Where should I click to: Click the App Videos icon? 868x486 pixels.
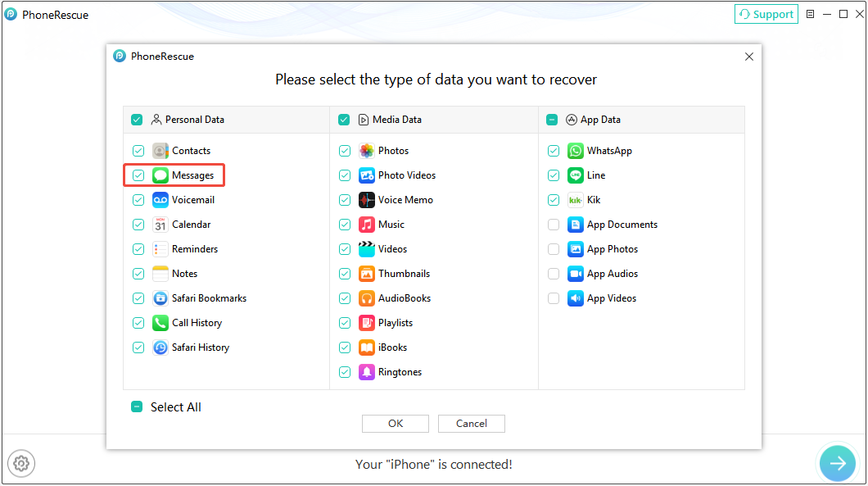pos(575,298)
